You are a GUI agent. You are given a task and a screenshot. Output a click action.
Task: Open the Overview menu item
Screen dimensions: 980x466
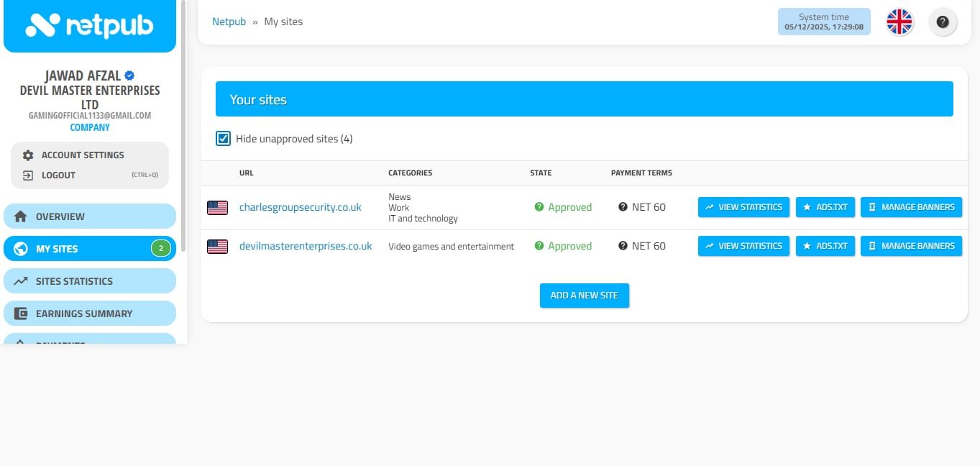[90, 216]
